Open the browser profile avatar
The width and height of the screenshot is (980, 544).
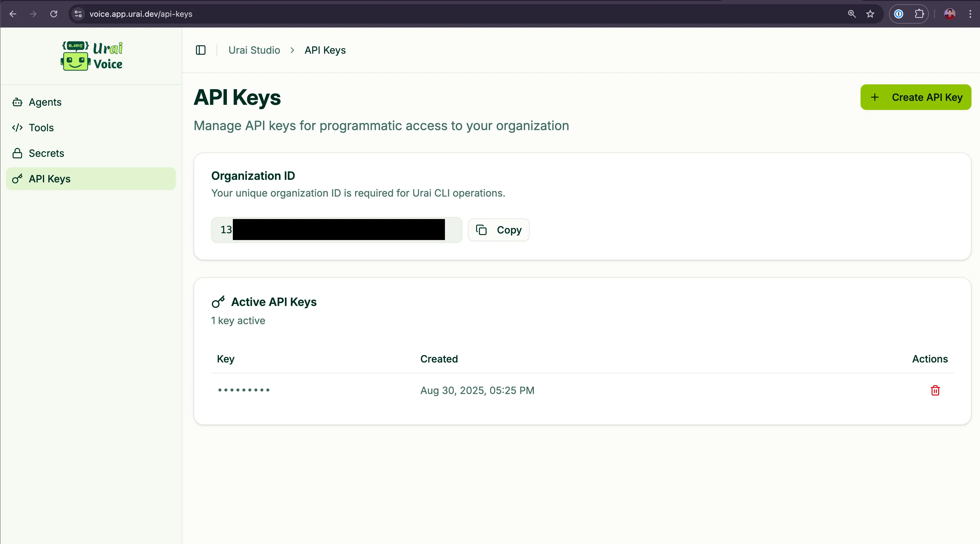pyautogui.click(x=950, y=14)
